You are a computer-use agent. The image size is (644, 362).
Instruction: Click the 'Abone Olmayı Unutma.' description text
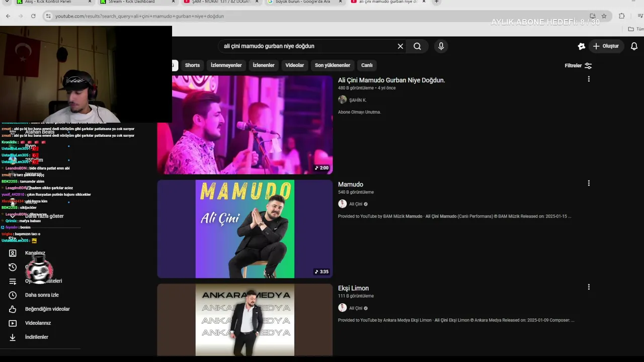[359, 112]
